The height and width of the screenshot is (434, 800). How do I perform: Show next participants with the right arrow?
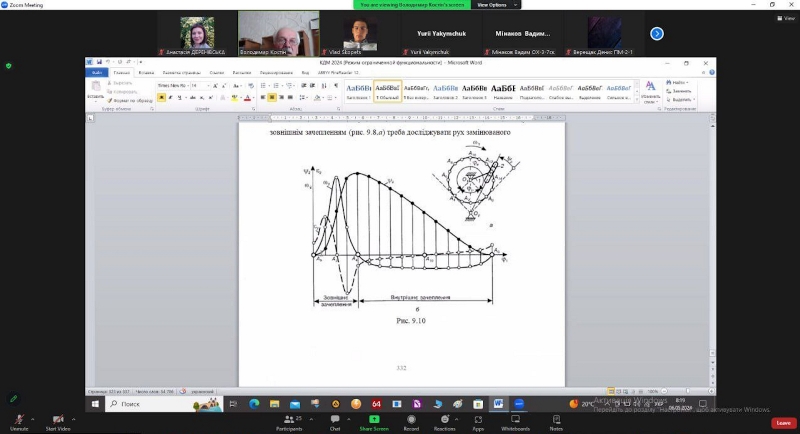click(657, 33)
